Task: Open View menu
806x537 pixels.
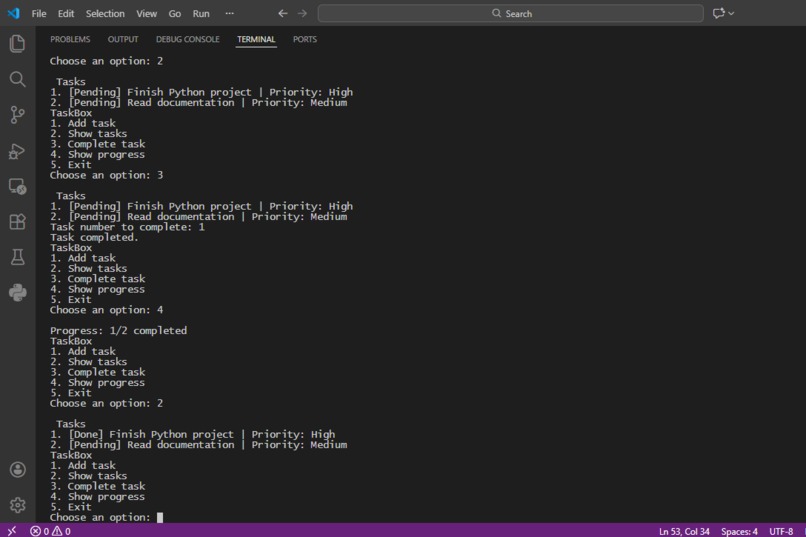Action: pos(146,14)
